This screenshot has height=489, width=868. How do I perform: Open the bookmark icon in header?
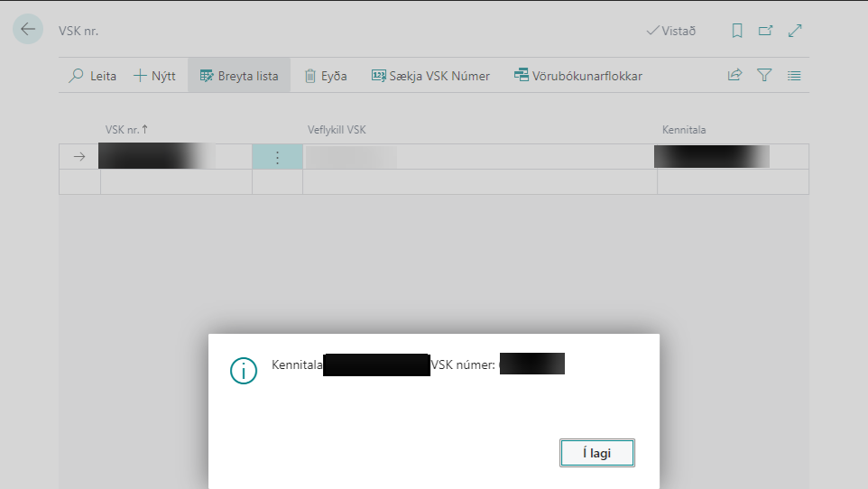[737, 31]
